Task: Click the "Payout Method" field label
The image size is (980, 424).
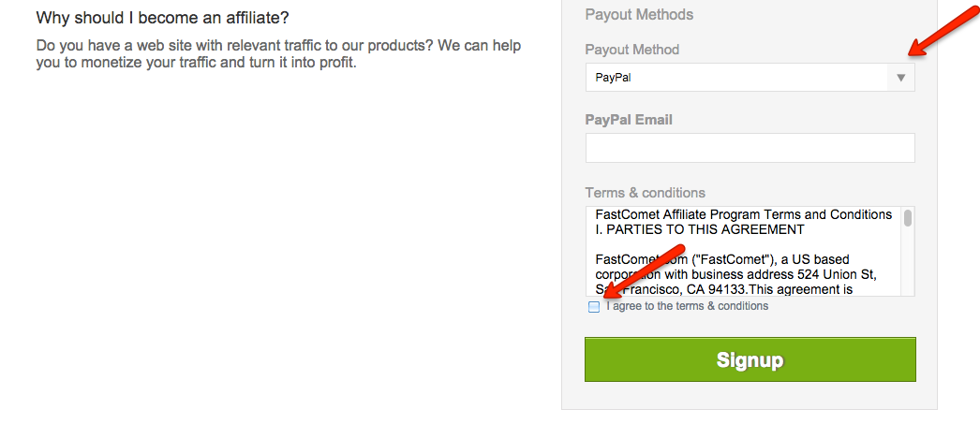Action: [x=631, y=49]
